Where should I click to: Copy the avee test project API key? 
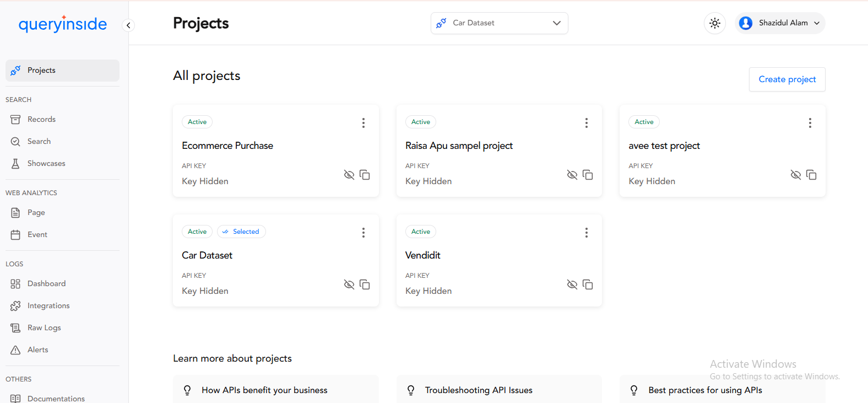811,175
